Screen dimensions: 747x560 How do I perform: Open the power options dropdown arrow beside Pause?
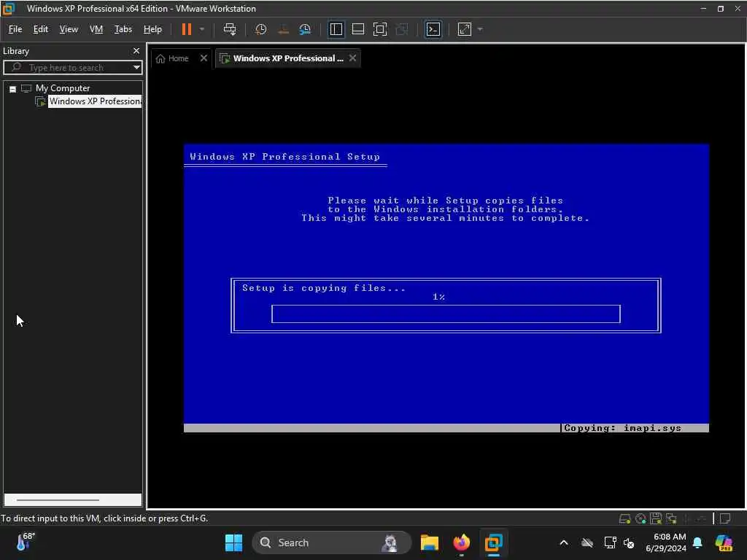[202, 29]
